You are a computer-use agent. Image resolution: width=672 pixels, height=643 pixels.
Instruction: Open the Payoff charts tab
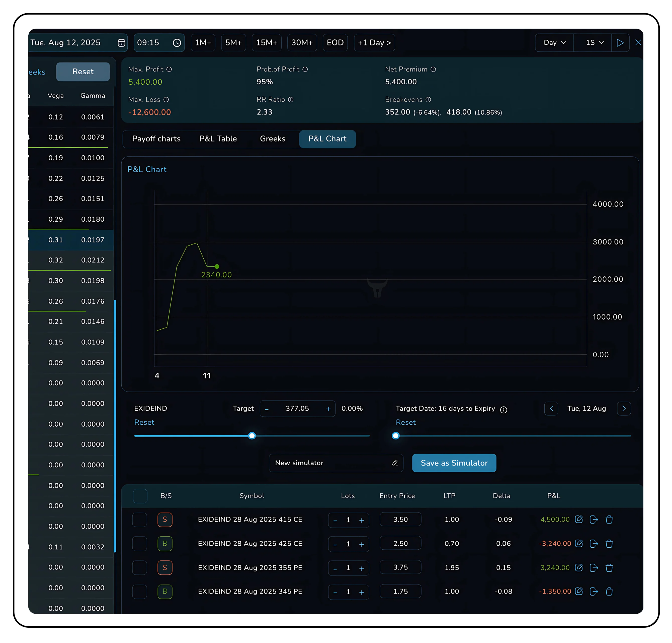[x=156, y=139]
